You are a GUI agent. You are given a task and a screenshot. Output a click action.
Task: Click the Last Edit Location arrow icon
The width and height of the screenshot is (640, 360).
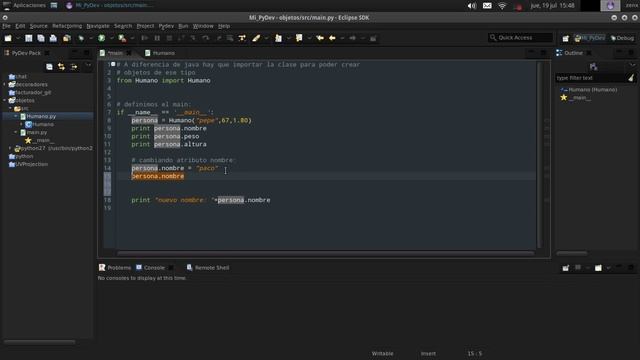pyautogui.click(x=320, y=38)
